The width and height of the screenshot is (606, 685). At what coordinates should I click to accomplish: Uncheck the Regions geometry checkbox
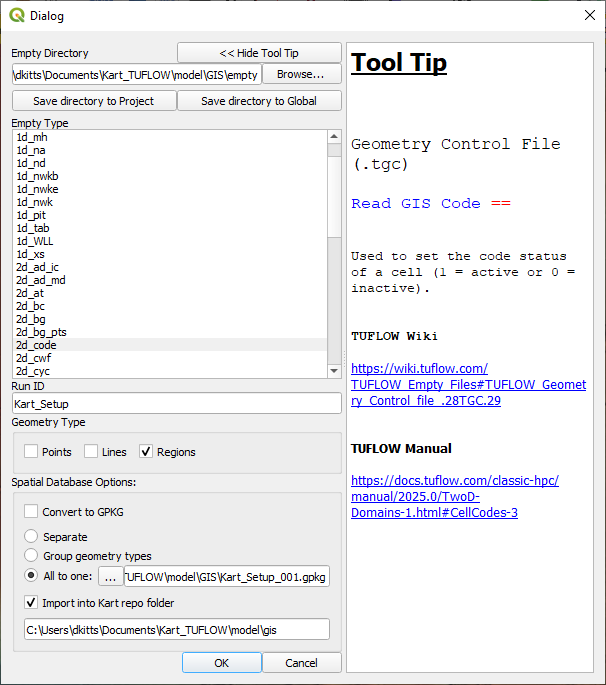147,452
